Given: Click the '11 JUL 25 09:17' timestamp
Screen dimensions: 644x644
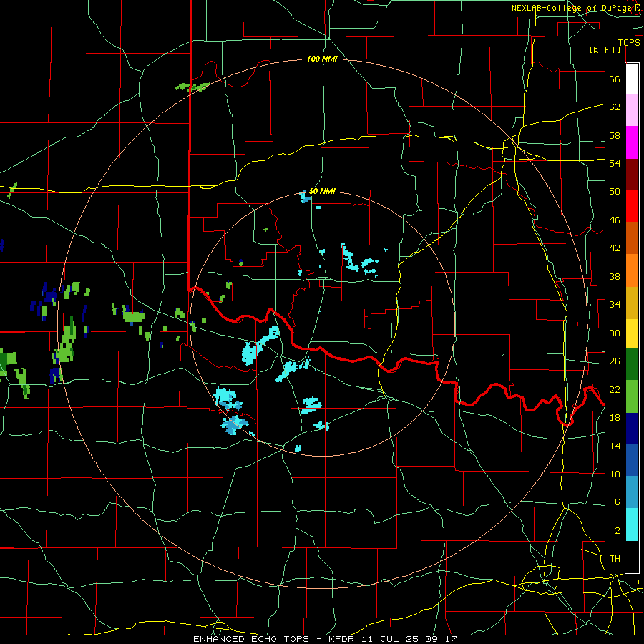Looking at the screenshot, I should pyautogui.click(x=409, y=639).
